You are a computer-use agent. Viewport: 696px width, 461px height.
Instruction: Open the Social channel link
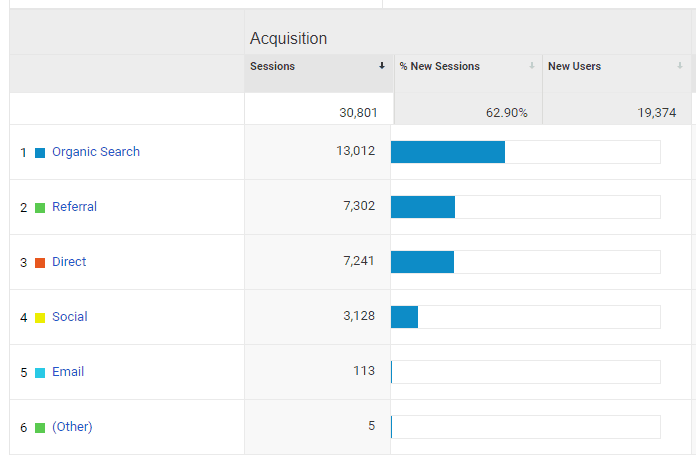click(70, 317)
